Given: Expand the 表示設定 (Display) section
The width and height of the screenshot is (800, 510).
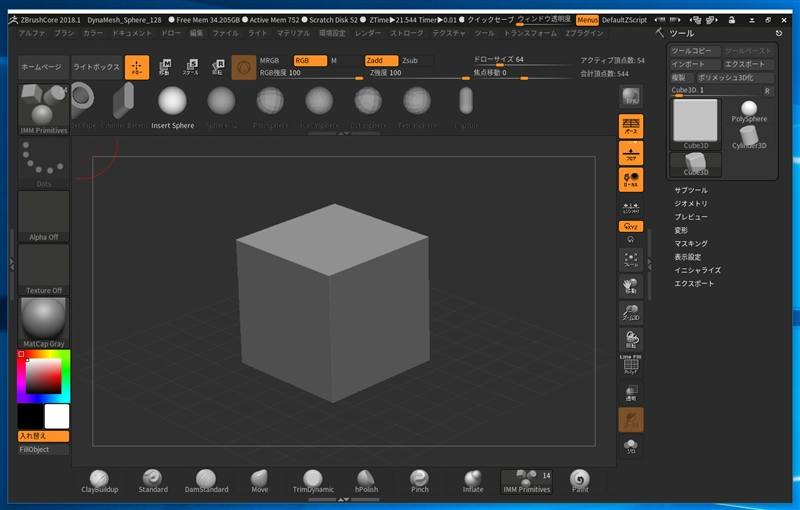Looking at the screenshot, I should click(x=687, y=257).
